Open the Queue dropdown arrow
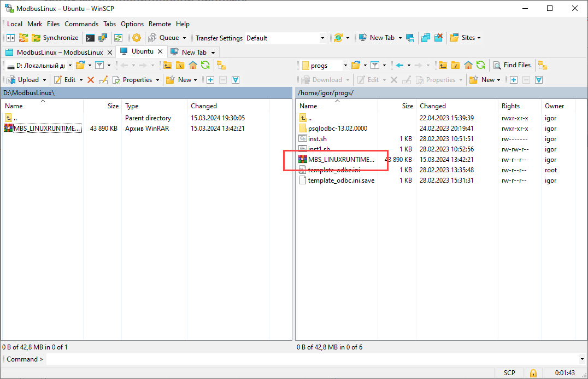Image resolution: width=588 pixels, height=379 pixels. [184, 38]
